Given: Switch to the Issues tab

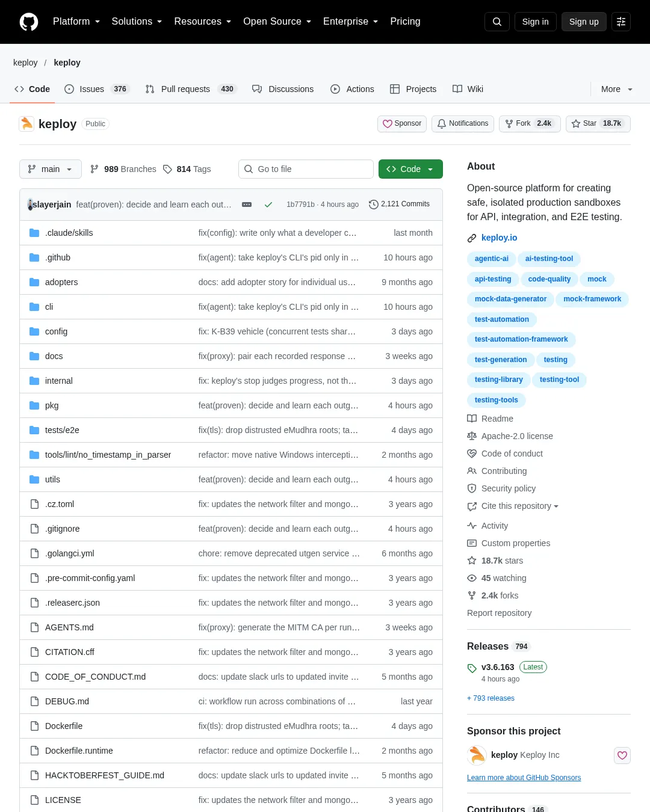Looking at the screenshot, I should click(x=97, y=89).
